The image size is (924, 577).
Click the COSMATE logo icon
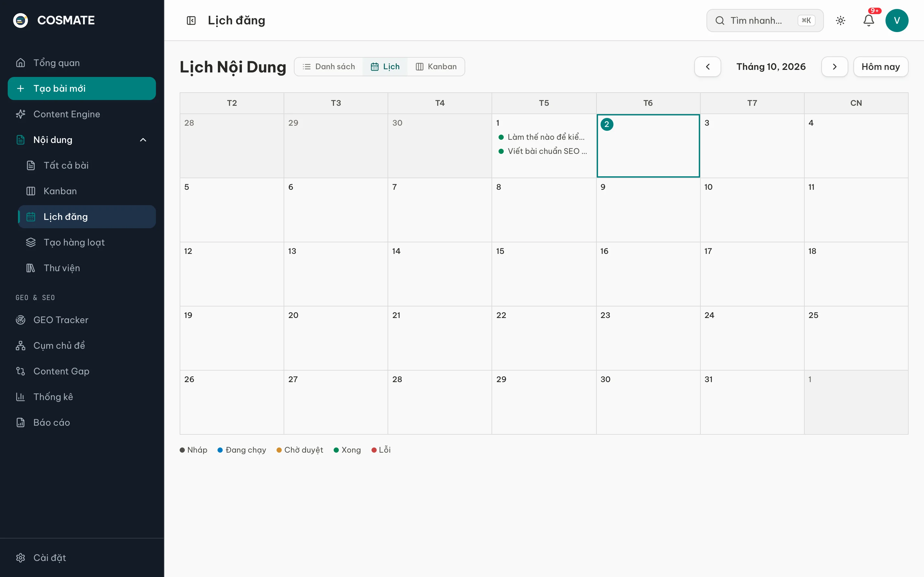[x=21, y=20]
